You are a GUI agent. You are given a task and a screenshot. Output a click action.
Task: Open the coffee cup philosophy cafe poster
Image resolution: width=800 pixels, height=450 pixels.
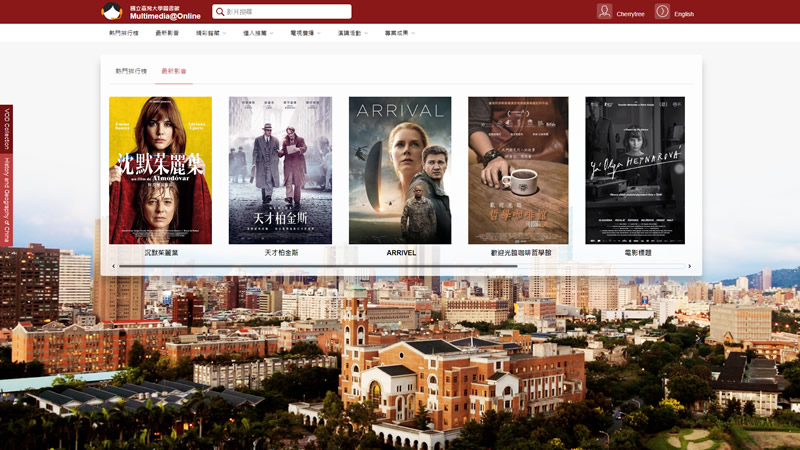(x=518, y=170)
